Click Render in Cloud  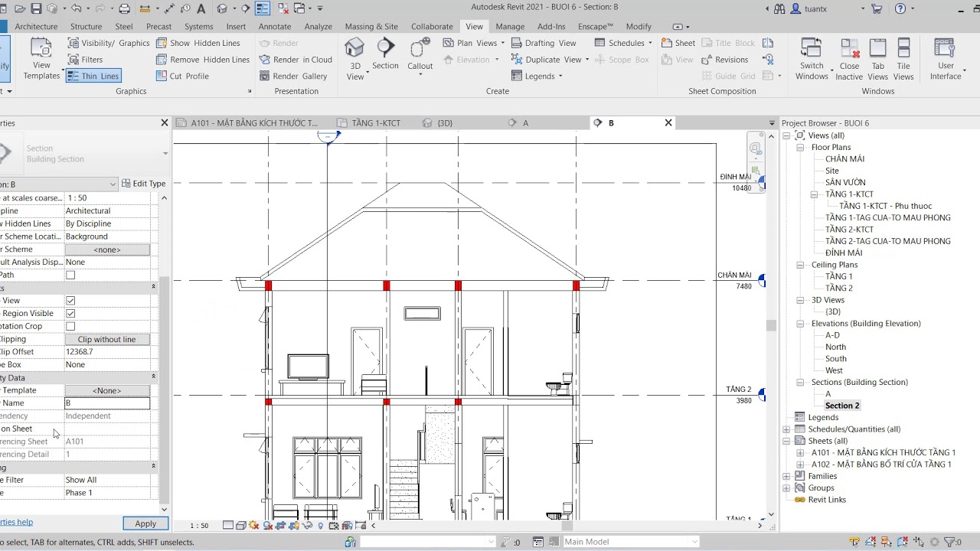296,60
